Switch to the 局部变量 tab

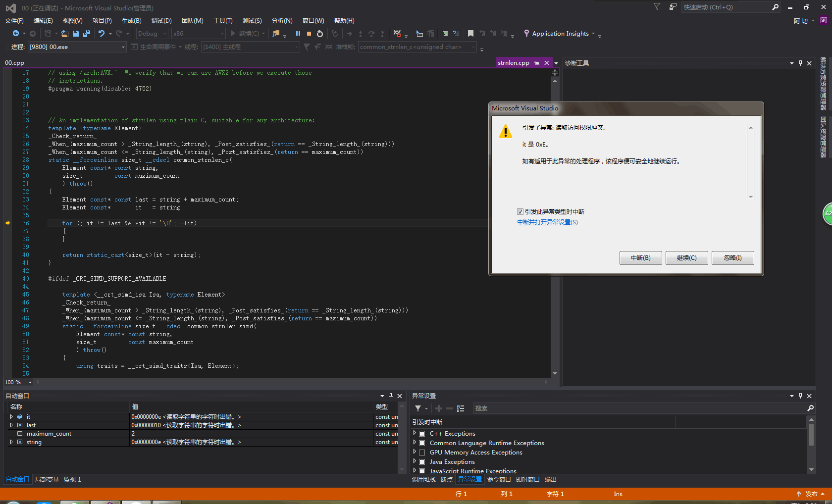tap(47, 479)
